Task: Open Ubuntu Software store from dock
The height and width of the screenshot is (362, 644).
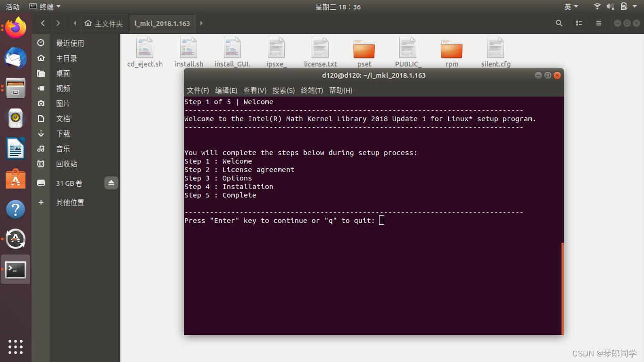Action: pos(16,179)
